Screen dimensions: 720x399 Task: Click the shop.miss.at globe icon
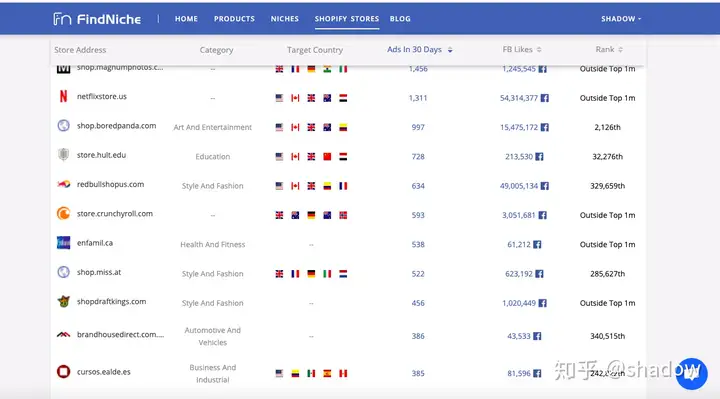63,272
